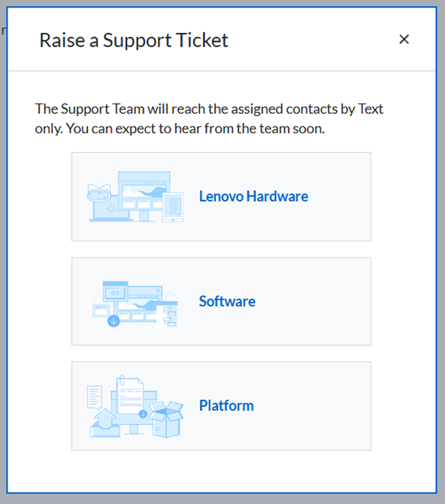Viewport: 445px width, 504px height.
Task: Click the Raise a Support Ticket heading
Action: click(134, 40)
